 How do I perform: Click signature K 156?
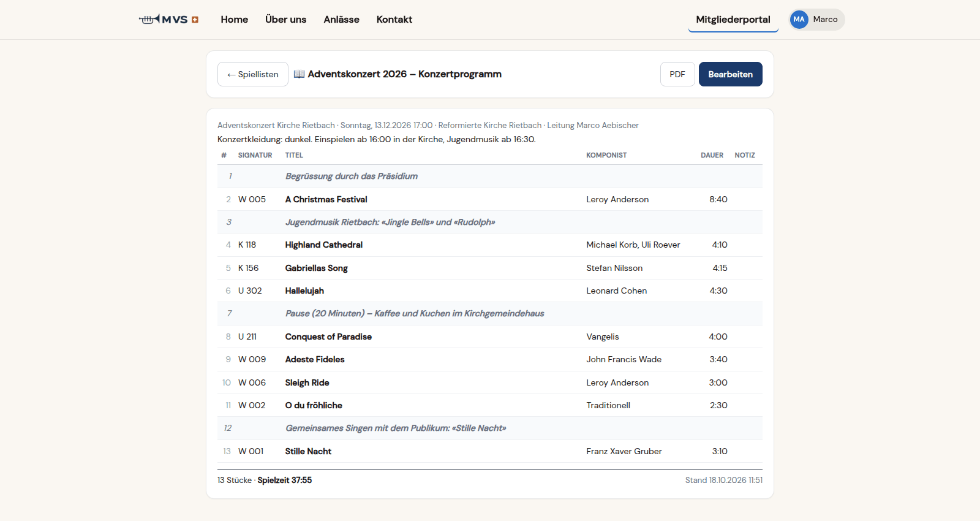point(248,268)
